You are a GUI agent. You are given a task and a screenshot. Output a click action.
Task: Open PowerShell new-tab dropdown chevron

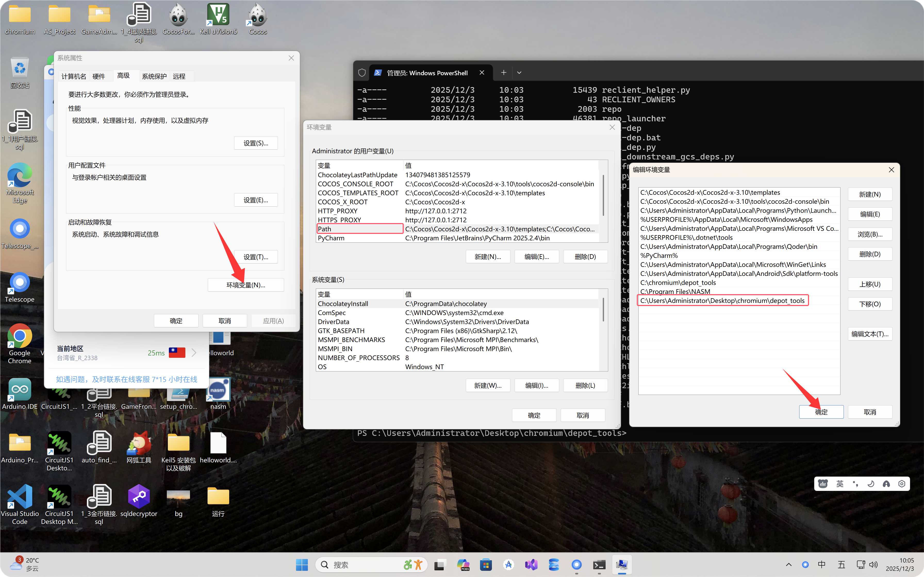coord(519,72)
